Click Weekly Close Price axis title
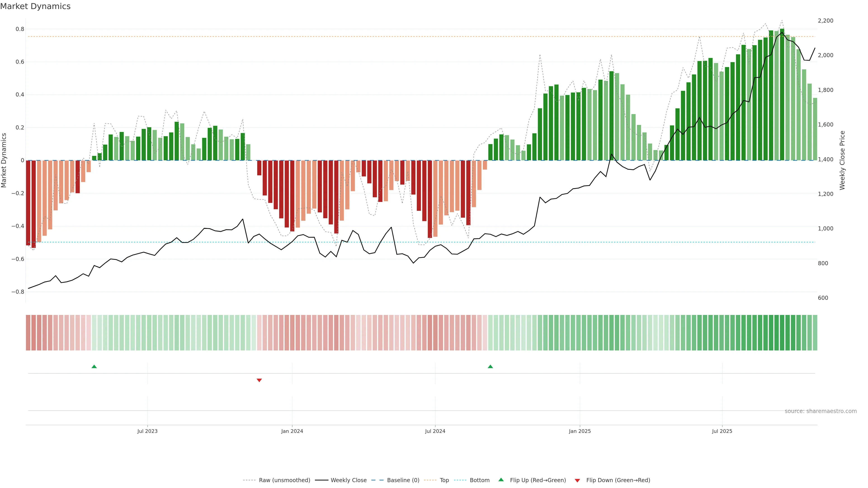Image resolution: width=868 pixels, height=488 pixels. pyautogui.click(x=842, y=160)
